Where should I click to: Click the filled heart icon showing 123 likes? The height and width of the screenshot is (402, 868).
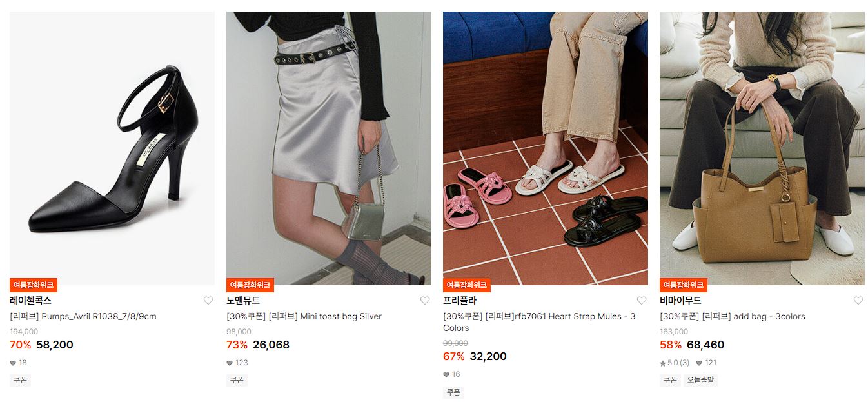[x=230, y=363]
